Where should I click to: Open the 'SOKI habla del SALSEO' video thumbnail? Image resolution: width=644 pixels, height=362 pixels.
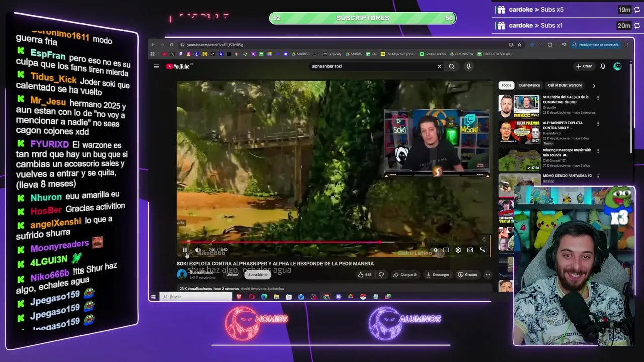tap(519, 106)
